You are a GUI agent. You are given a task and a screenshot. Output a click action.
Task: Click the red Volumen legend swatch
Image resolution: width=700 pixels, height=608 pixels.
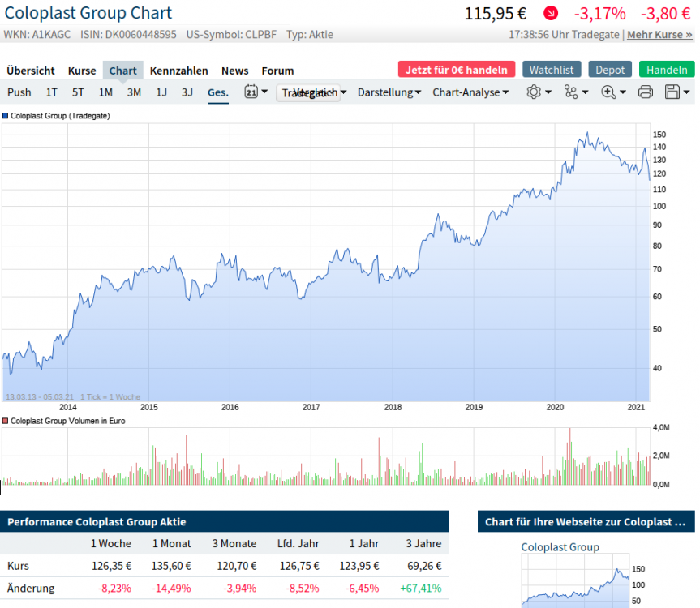coord(6,421)
